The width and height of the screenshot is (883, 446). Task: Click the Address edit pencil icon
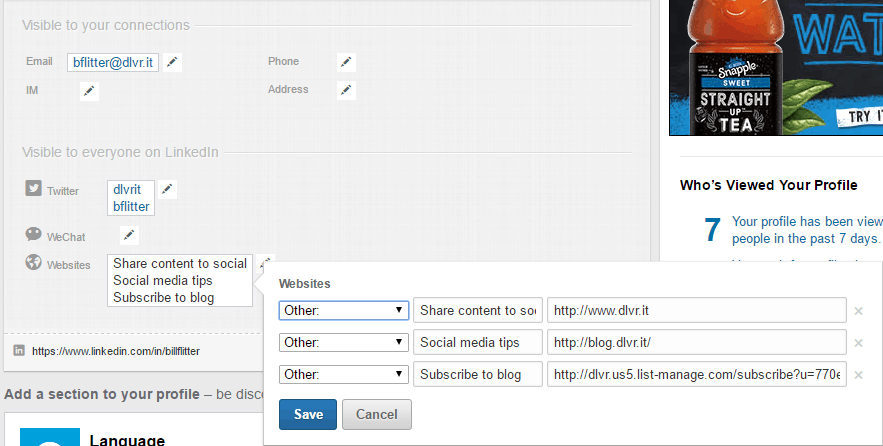[x=346, y=90]
